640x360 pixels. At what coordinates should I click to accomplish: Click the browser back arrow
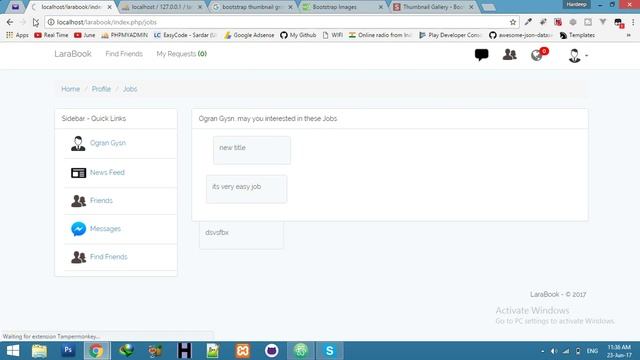pos(10,22)
